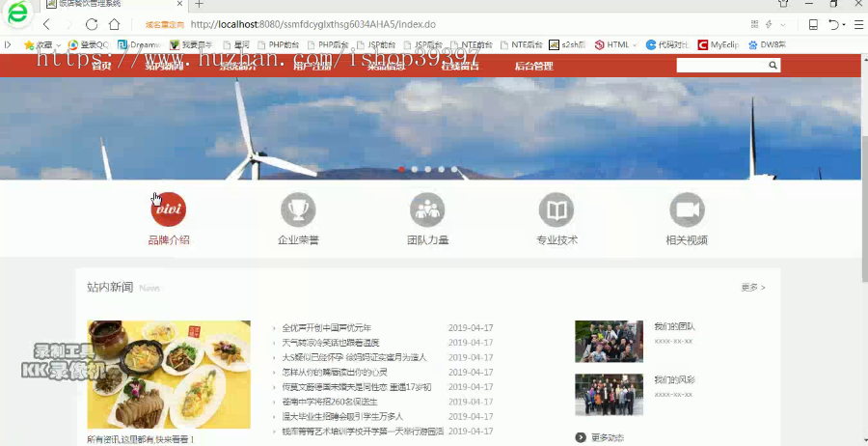Open the extensions grid icon in address bar

tap(754, 24)
